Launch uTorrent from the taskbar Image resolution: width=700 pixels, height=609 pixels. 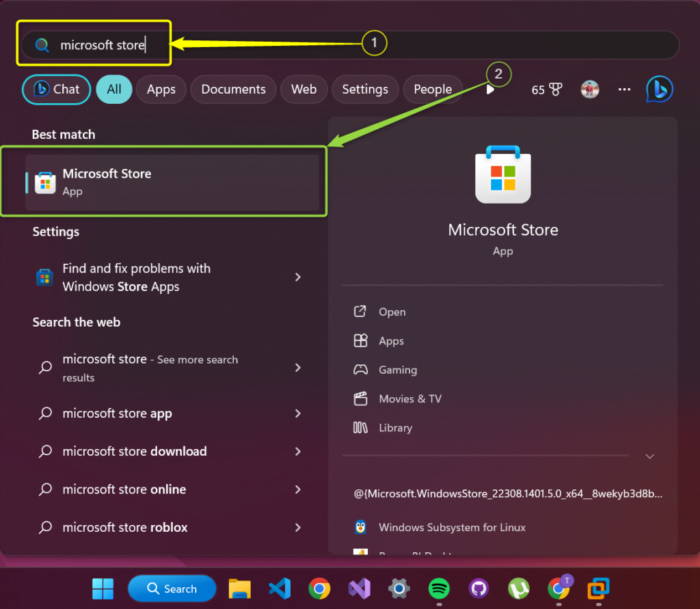(518, 588)
